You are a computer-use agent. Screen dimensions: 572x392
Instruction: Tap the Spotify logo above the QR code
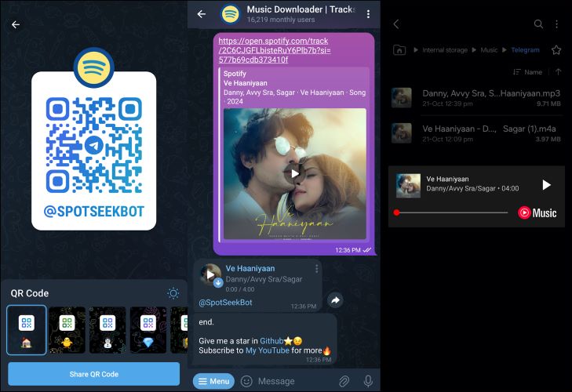tap(93, 67)
